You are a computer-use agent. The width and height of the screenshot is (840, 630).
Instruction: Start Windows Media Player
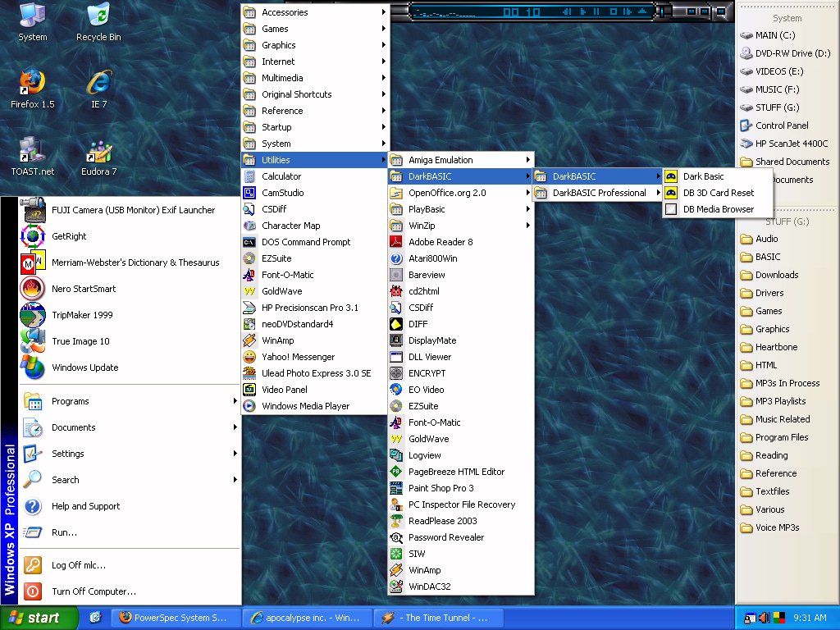point(314,406)
